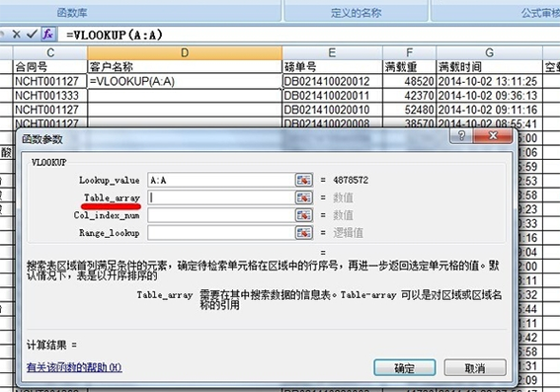This screenshot has width=560, height=392.
Task: Collapse dialog via Table_array range selector icon
Action: [x=304, y=197]
